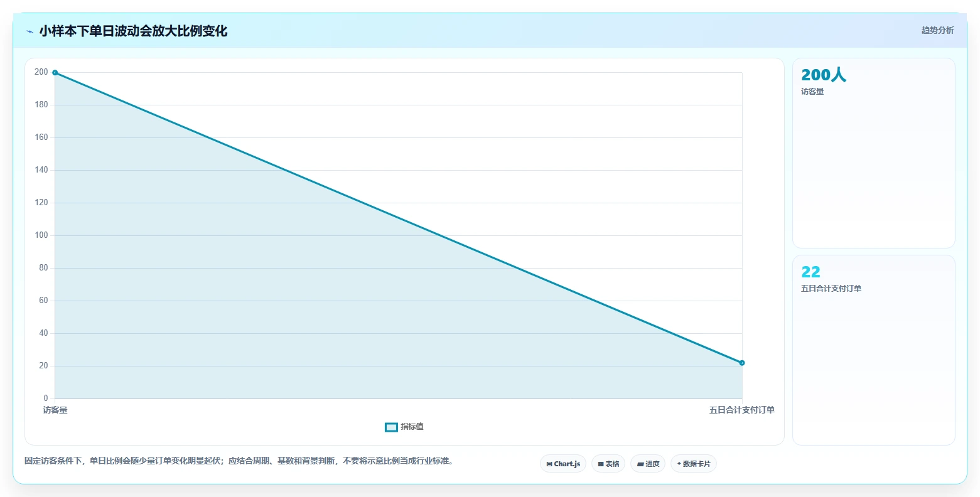Click the y-axis value 20
This screenshot has width=980, height=497.
pyautogui.click(x=43, y=366)
